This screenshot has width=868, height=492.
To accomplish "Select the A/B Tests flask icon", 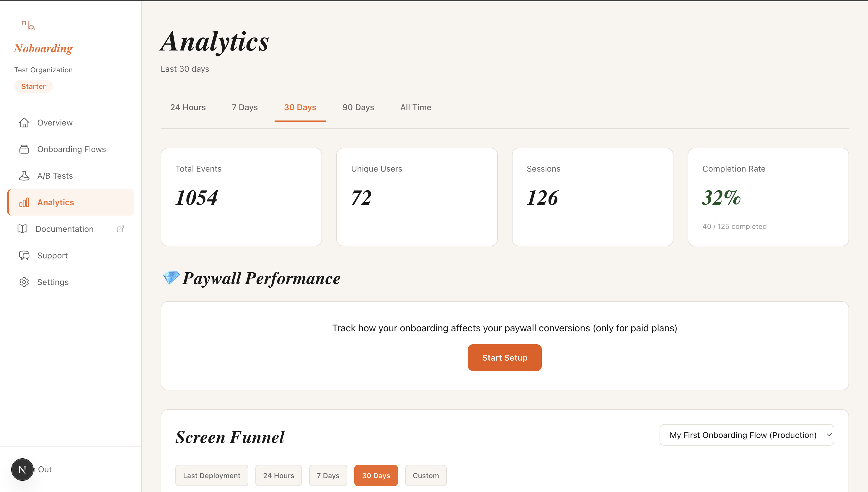I will pyautogui.click(x=24, y=175).
